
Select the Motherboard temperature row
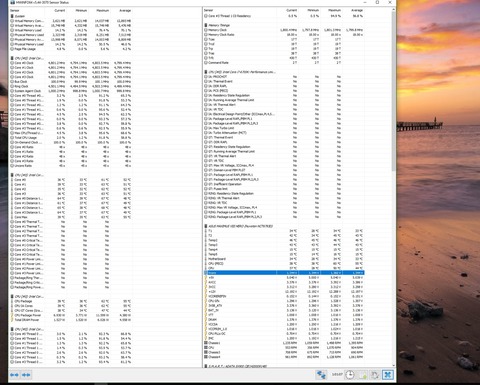point(284,259)
